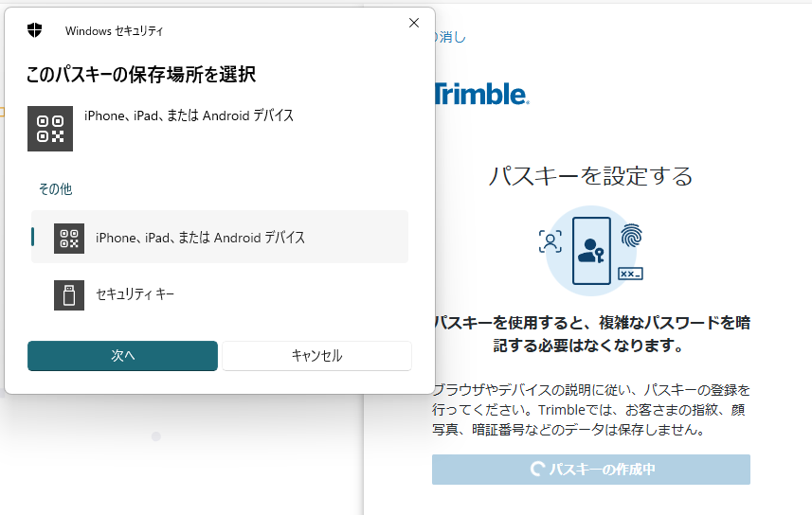Click the パスキーの作成中 button
Screen dimensions: 812x515
pyautogui.click(x=591, y=470)
